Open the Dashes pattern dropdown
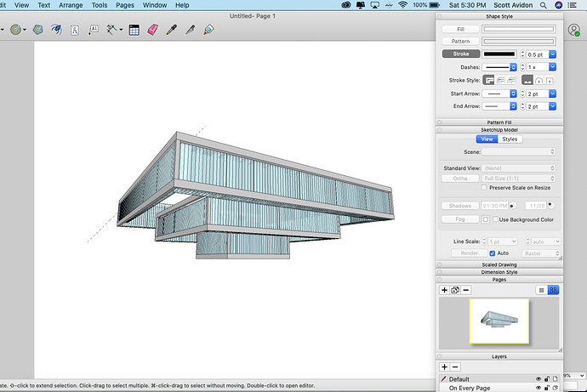This screenshot has height=392, width=587. (501, 66)
